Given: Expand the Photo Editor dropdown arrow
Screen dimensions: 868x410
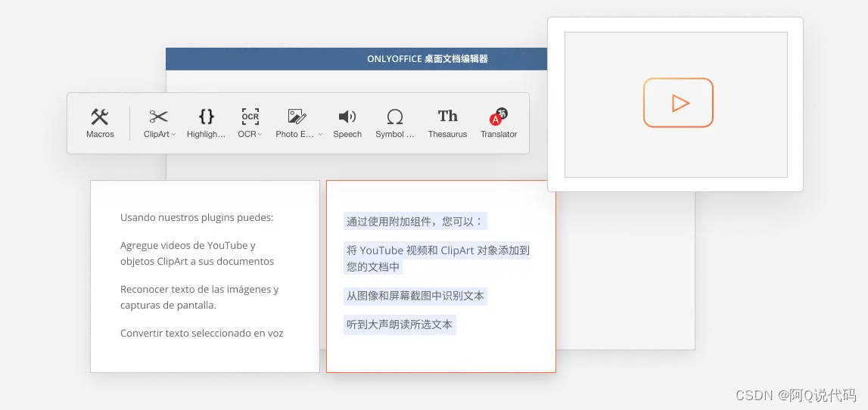Looking at the screenshot, I should (320, 135).
